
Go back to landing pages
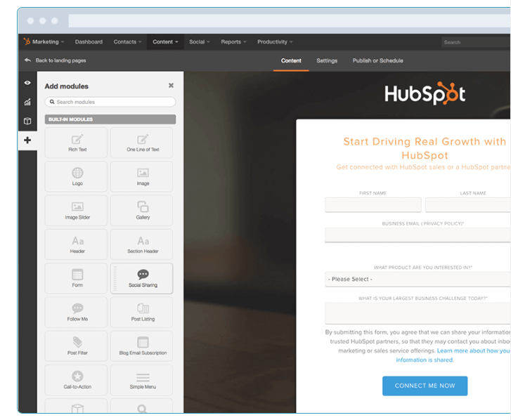pyautogui.click(x=60, y=60)
